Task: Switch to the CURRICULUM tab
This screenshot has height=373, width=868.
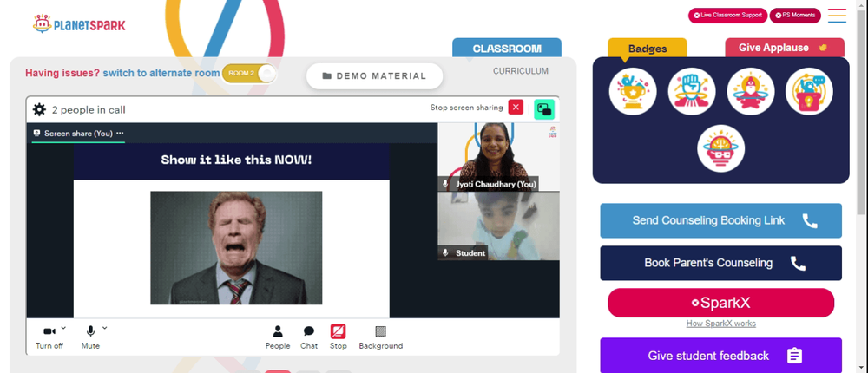Action: click(521, 71)
